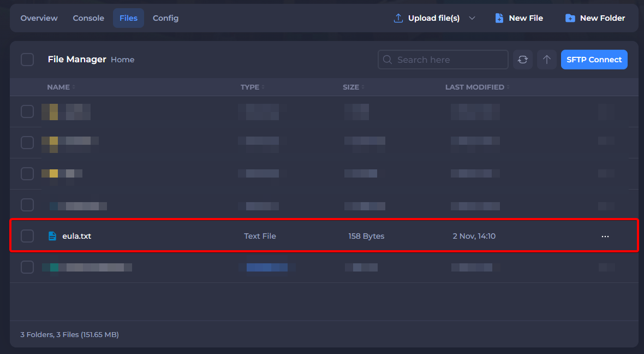644x354 pixels.
Task: Expand the Upload file(s) dropdown chevron
Action: [472, 18]
